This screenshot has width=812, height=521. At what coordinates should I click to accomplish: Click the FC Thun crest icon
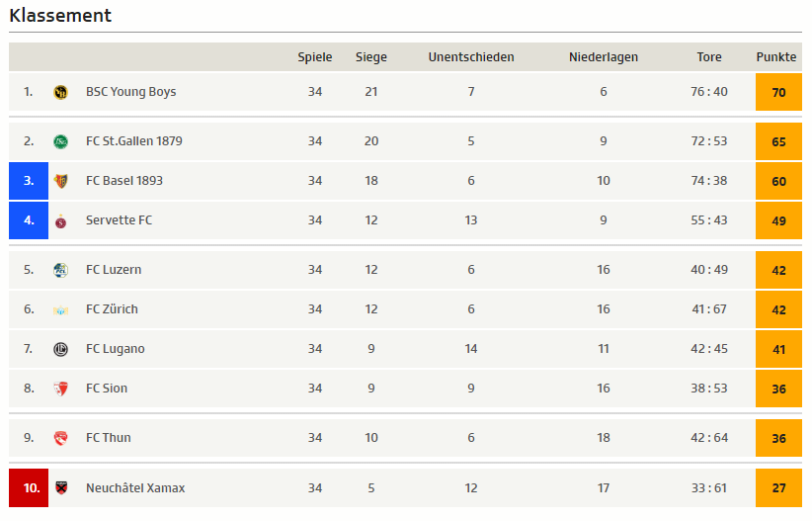point(60,438)
